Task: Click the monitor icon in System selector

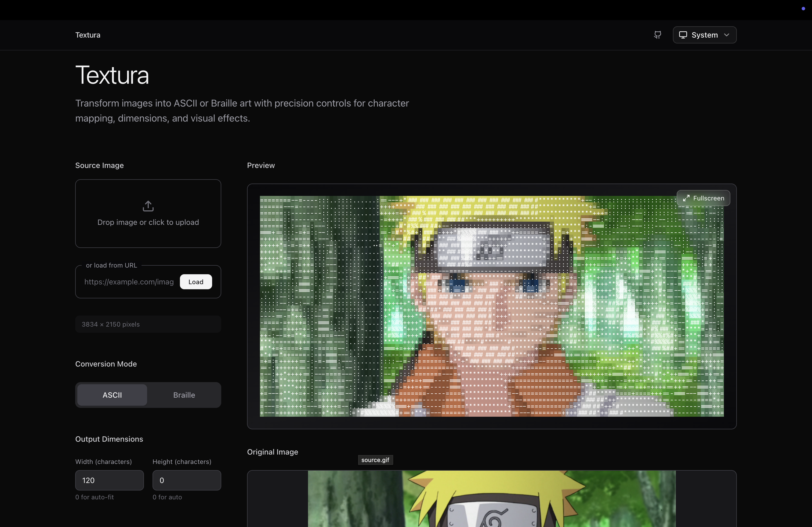Action: 683,35
